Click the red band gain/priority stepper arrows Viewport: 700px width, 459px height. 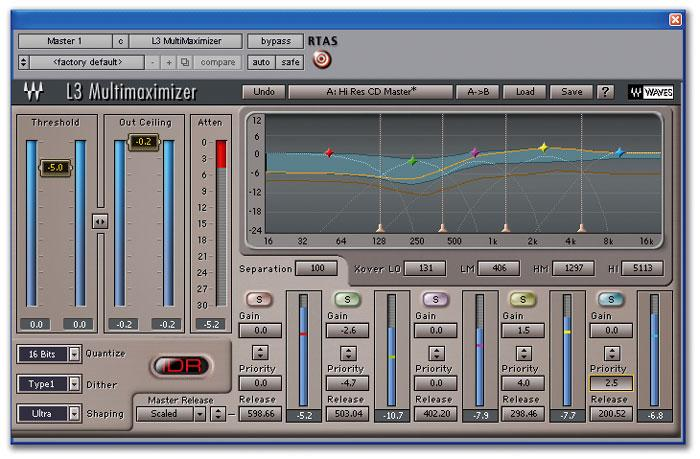260,353
